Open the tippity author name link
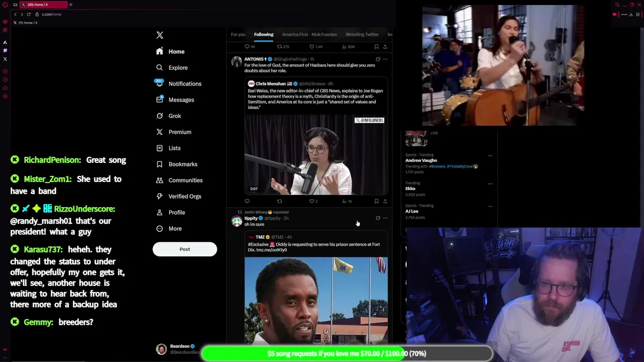 (x=251, y=218)
